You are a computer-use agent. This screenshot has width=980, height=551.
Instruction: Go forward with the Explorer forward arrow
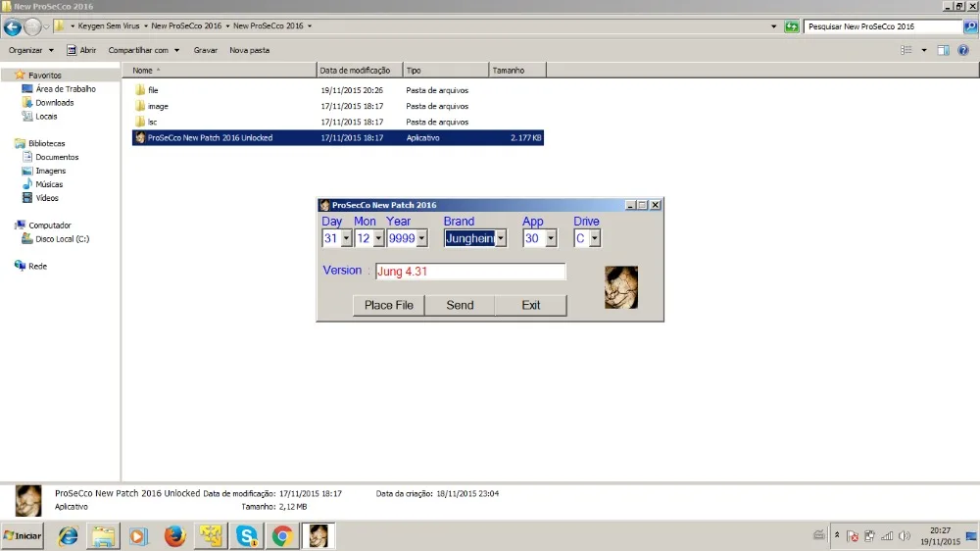tap(32, 26)
